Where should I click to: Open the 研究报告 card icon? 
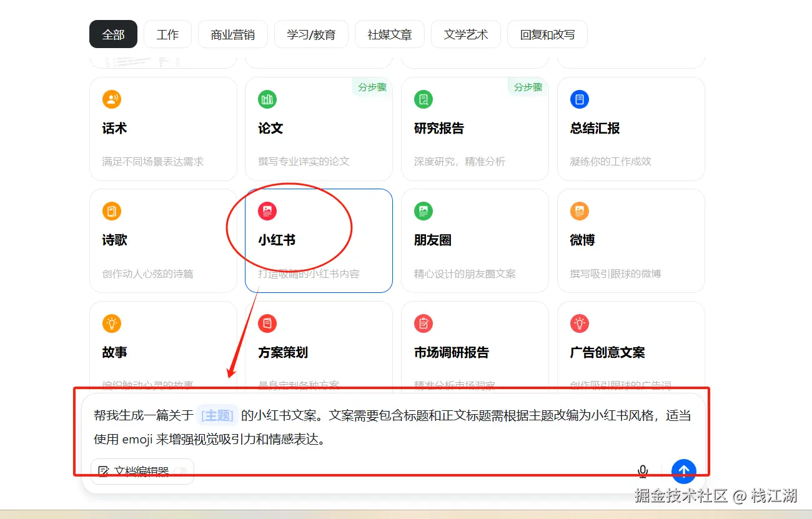coord(423,99)
